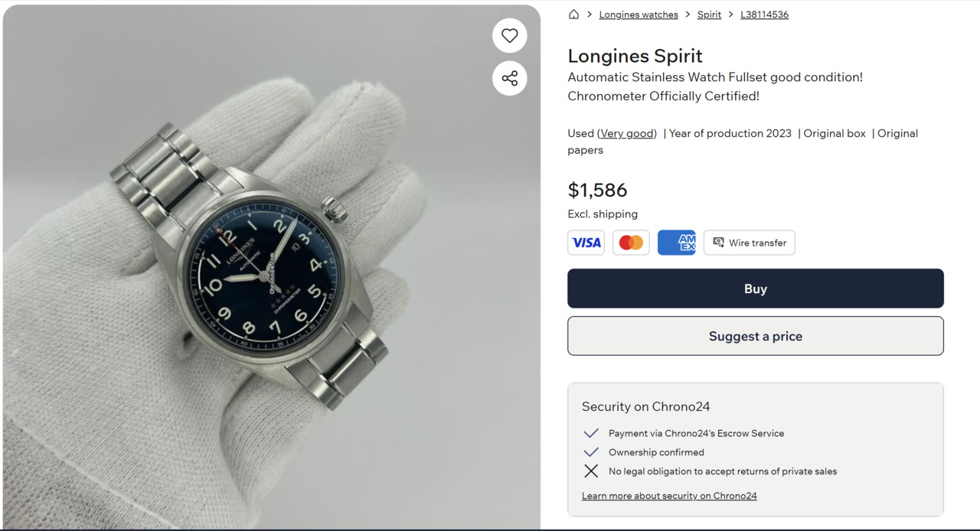The height and width of the screenshot is (531, 980).
Task: Click the $1,586 price text
Action: pyautogui.click(x=597, y=190)
